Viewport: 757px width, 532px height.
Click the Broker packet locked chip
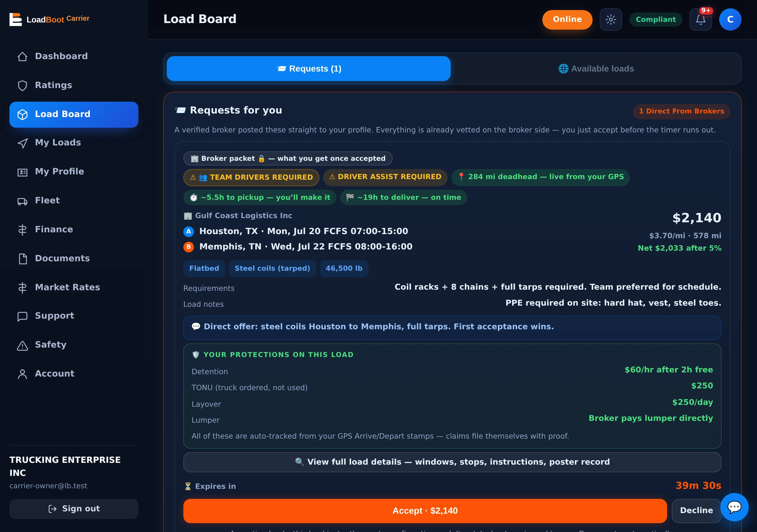(x=288, y=158)
